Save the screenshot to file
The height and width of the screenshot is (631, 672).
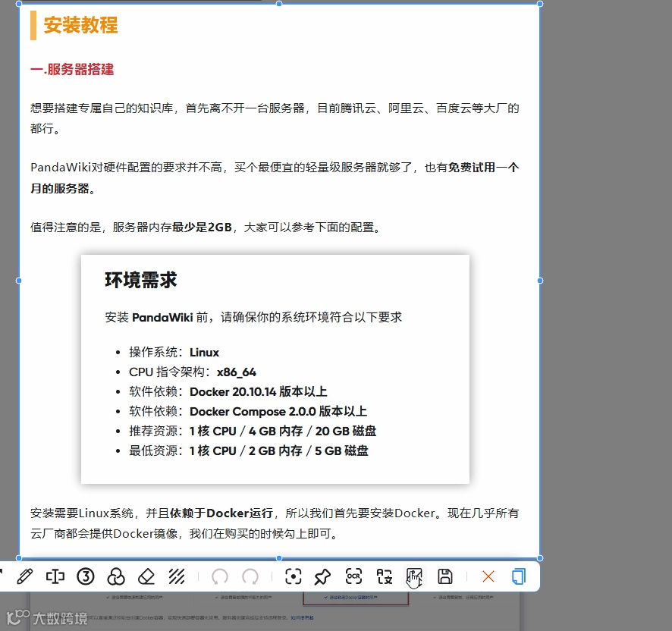click(x=445, y=576)
